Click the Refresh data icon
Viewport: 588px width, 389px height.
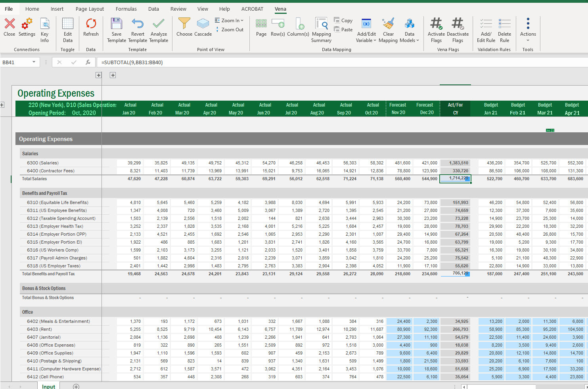coord(91,24)
